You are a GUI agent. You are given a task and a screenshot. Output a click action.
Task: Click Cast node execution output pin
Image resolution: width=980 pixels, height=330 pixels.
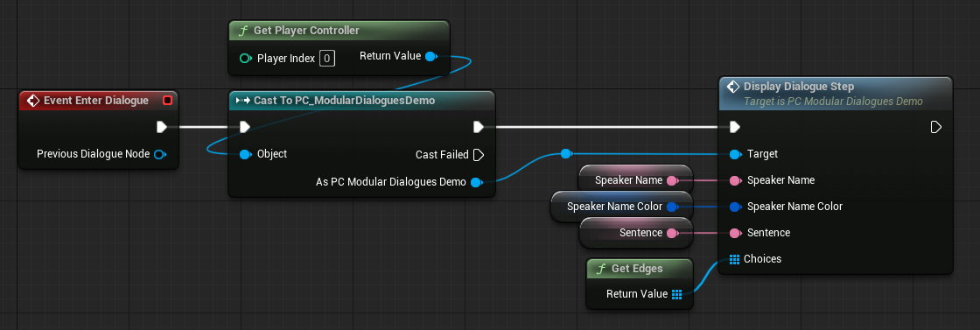click(x=478, y=128)
